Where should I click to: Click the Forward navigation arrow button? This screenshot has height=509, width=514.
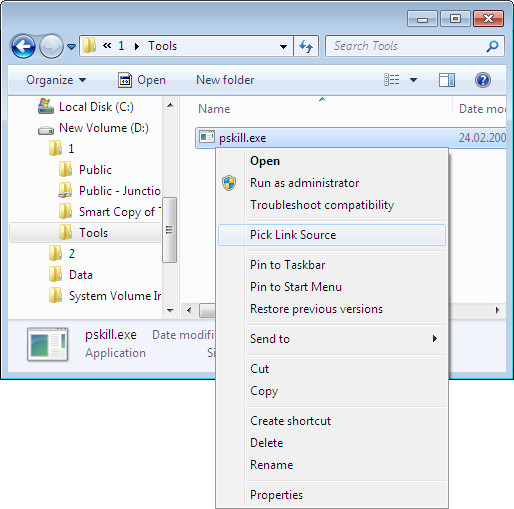(x=51, y=46)
